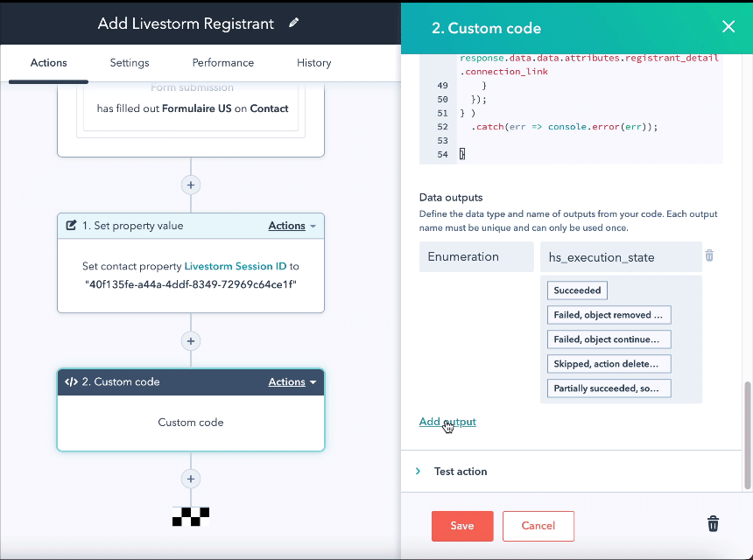The height and width of the screenshot is (560, 753).
Task: Click the side panel scrollbar thumb
Action: (747, 435)
